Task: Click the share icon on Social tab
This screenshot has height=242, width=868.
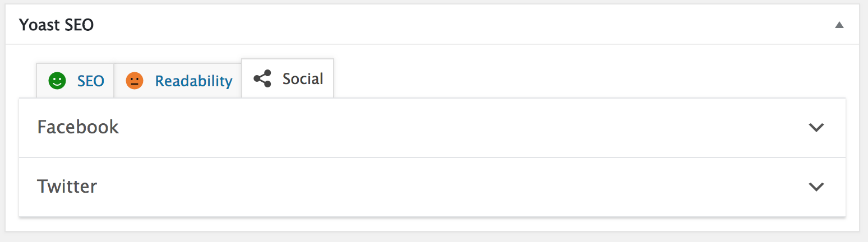Action: [x=262, y=79]
